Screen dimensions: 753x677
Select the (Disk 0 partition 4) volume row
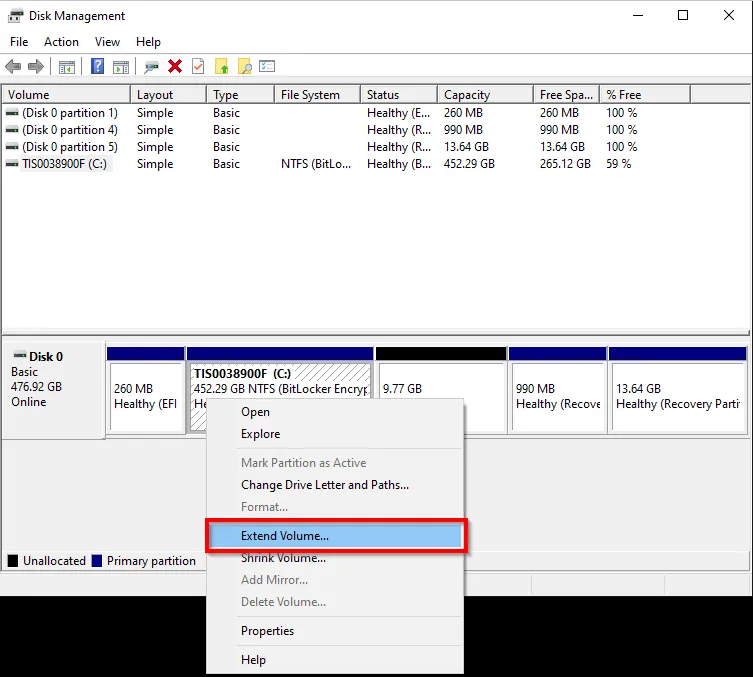click(x=346, y=130)
